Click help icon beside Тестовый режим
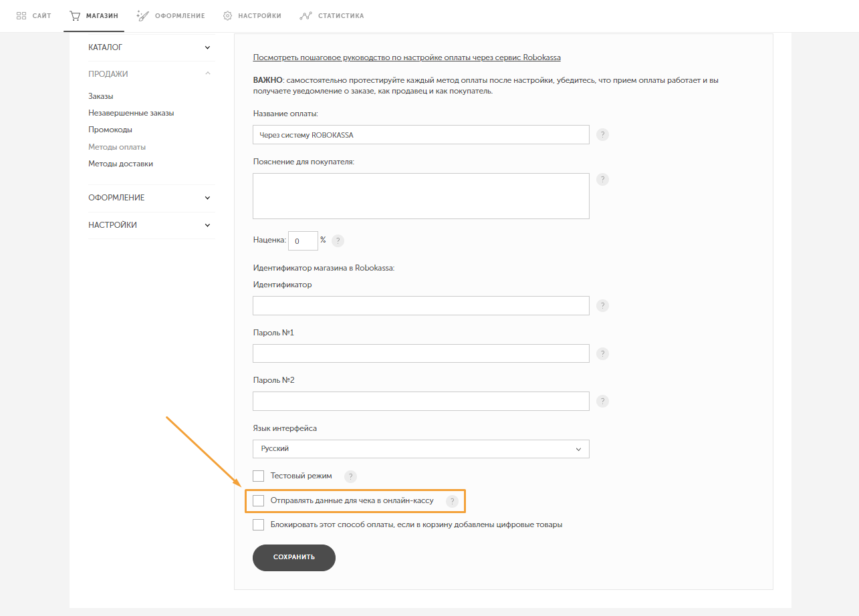Viewport: 859px width, 616px height. point(350,476)
